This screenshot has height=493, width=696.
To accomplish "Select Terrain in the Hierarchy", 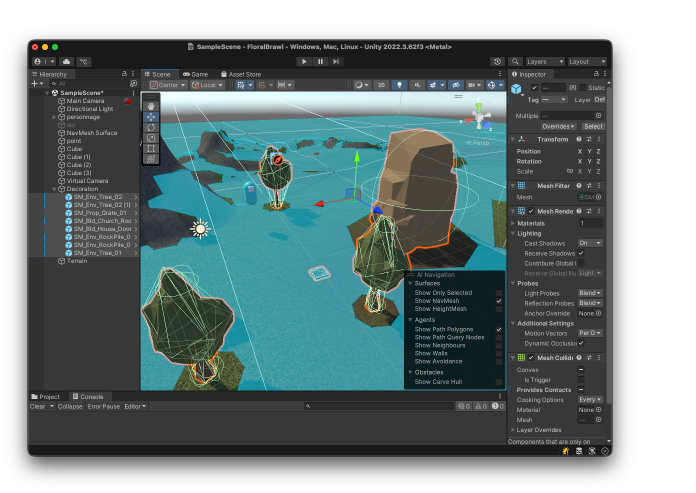I will tap(77, 261).
